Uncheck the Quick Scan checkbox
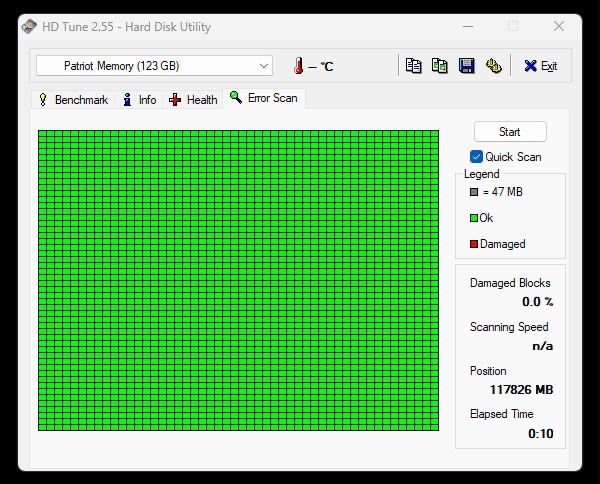 [476, 156]
